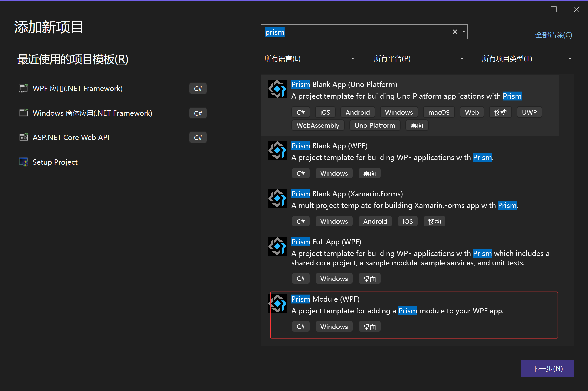
Task: Click the Windows 窗体应用 template icon
Action: (x=24, y=113)
